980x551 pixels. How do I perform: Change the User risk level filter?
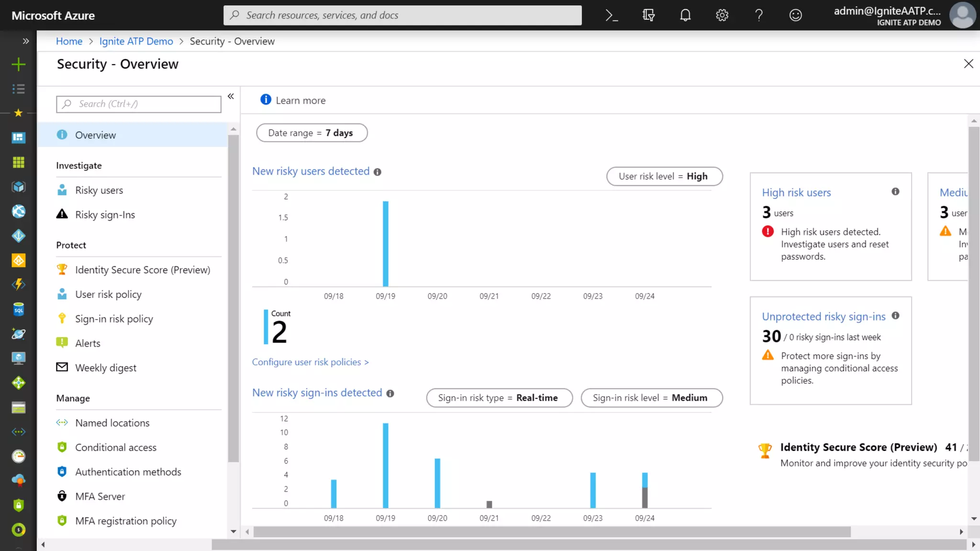(664, 176)
